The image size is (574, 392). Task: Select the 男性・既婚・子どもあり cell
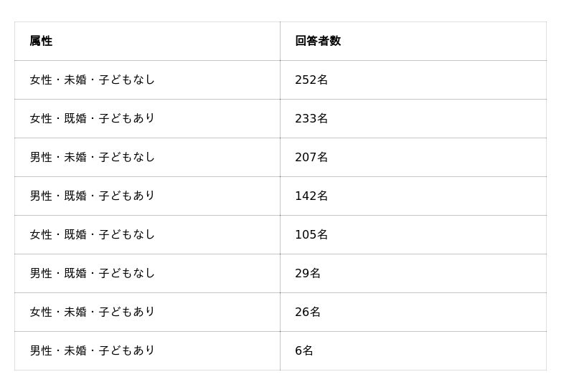(x=93, y=196)
